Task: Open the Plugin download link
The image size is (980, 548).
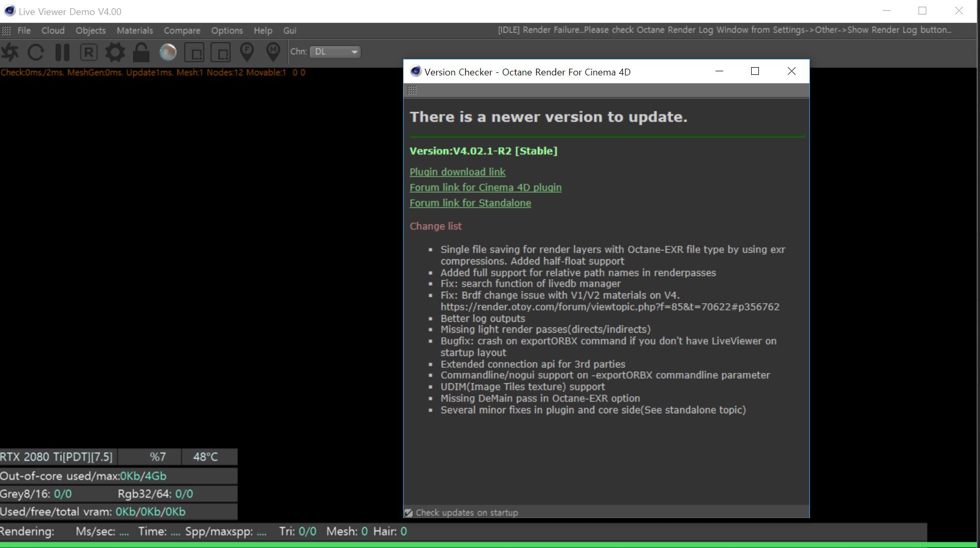Action: [458, 172]
